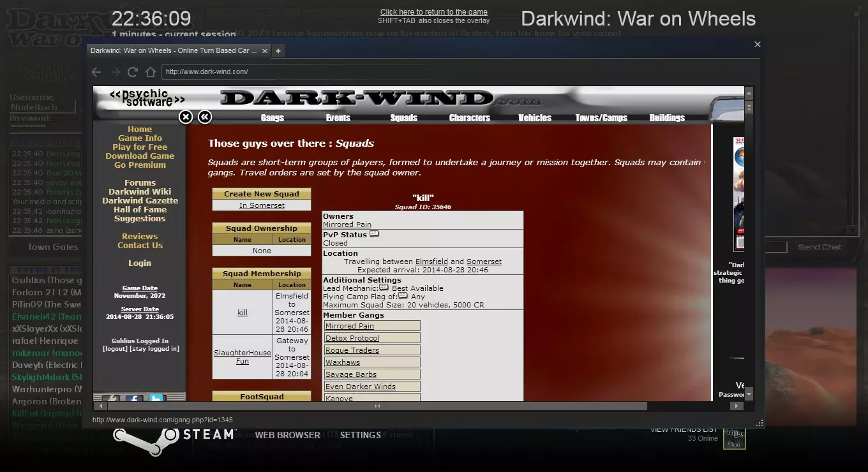Open the Flying Camp Flag help bubble

403,295
